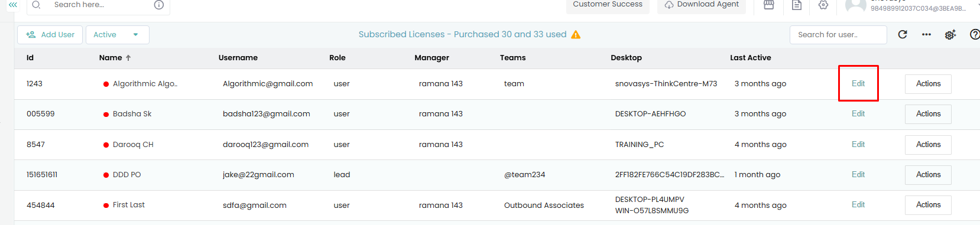Click the Download Agent button
Viewport: 980px width, 225px height.
pos(702,5)
